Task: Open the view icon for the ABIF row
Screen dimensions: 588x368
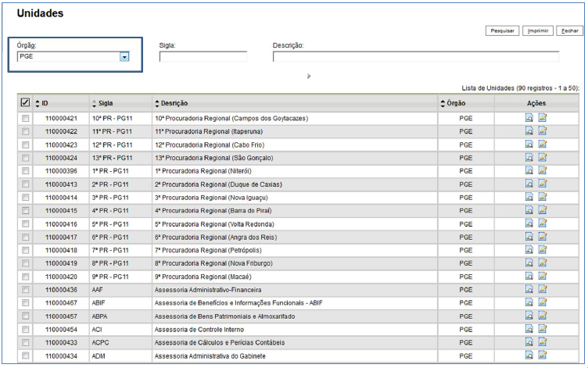Action: (x=529, y=302)
